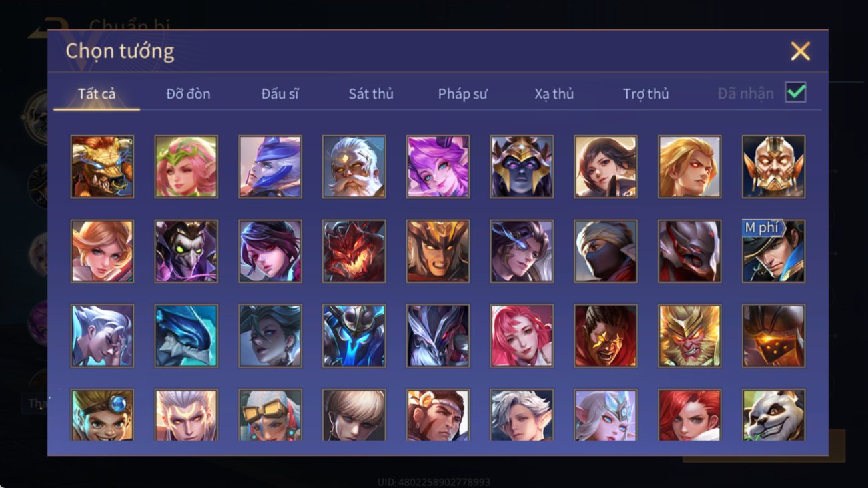Show the 'Sát thủ' heroes tab
The image size is (868, 488).
pyautogui.click(x=371, y=94)
